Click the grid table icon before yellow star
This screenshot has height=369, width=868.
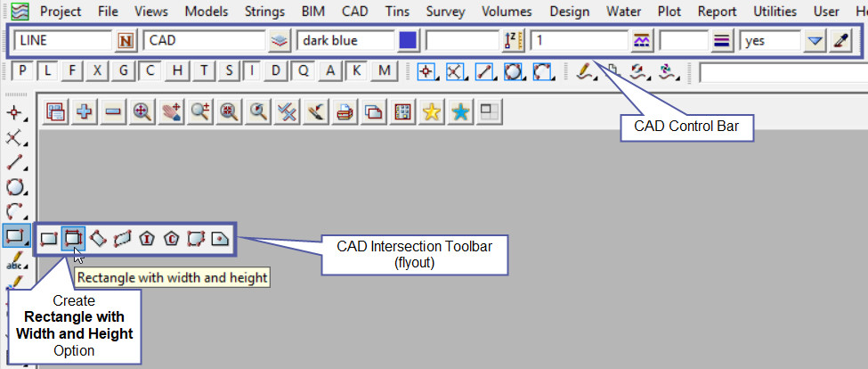click(x=402, y=112)
